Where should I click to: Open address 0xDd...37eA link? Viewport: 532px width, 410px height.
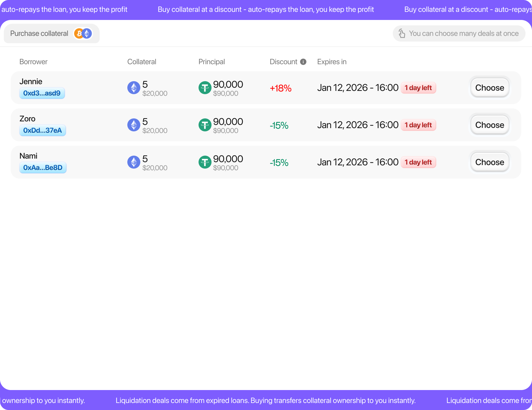point(43,130)
